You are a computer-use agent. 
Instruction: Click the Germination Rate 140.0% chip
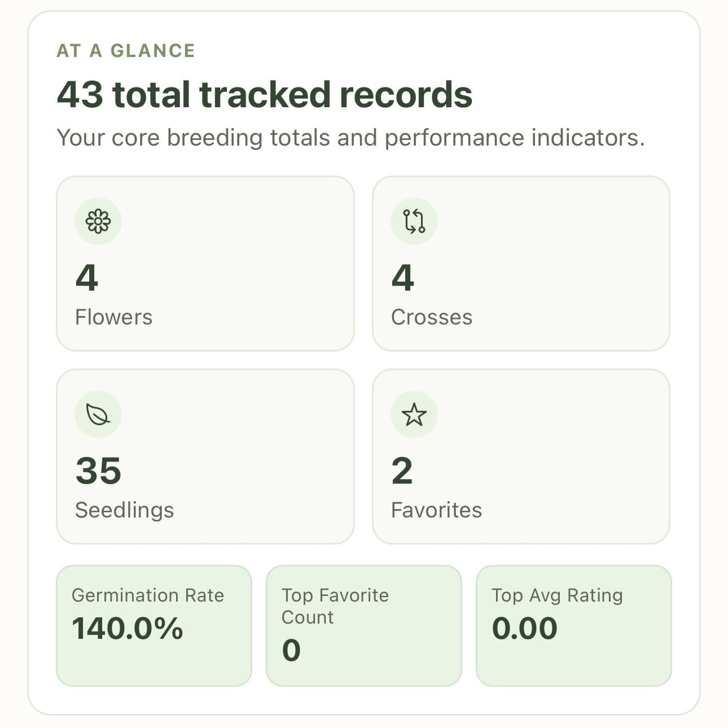coord(154,624)
